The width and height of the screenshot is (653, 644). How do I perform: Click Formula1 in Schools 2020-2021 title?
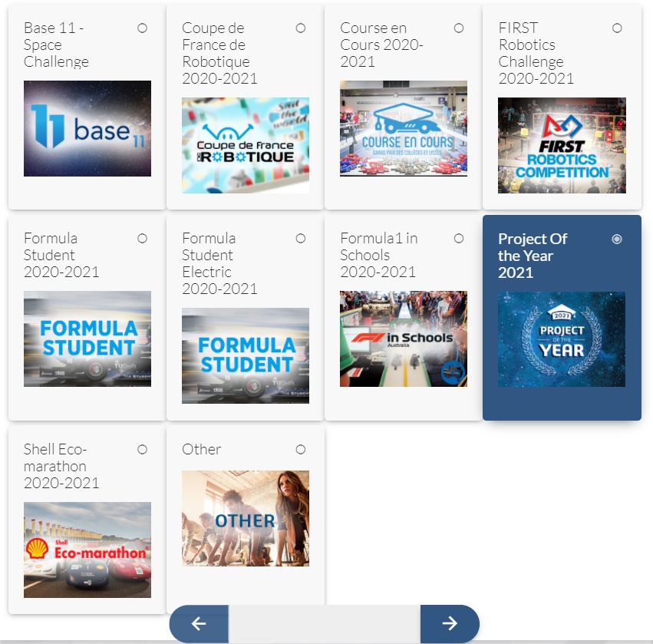[x=379, y=255]
